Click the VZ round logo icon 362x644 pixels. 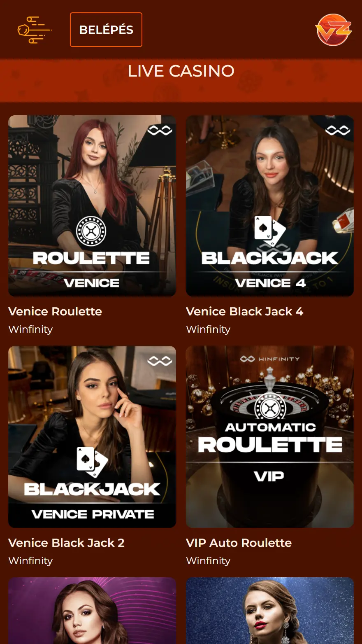coord(334,30)
